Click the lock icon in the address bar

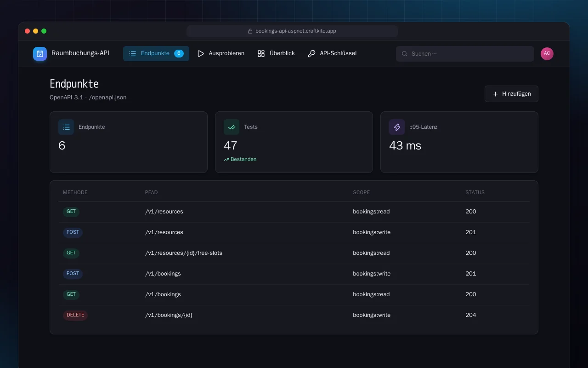coord(250,31)
